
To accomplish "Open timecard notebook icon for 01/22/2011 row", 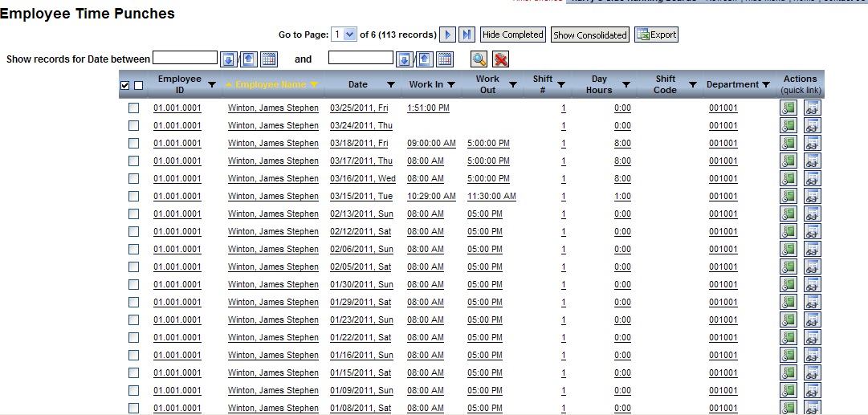I will tap(789, 337).
